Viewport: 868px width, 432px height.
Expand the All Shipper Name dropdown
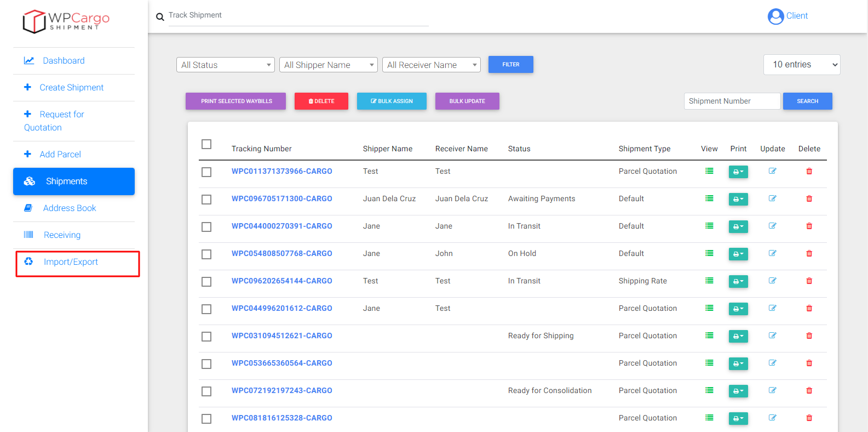pos(329,65)
